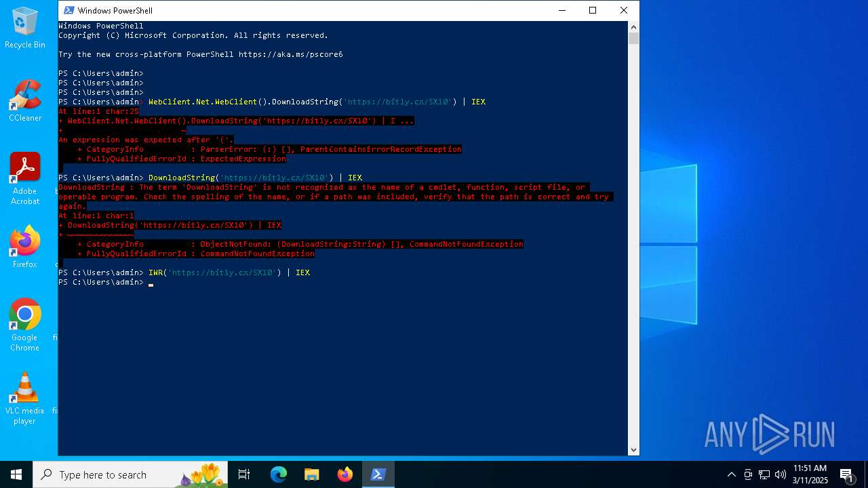Image resolution: width=868 pixels, height=488 pixels.
Task: Launch CCleaner from the desktop
Action: click(25, 100)
